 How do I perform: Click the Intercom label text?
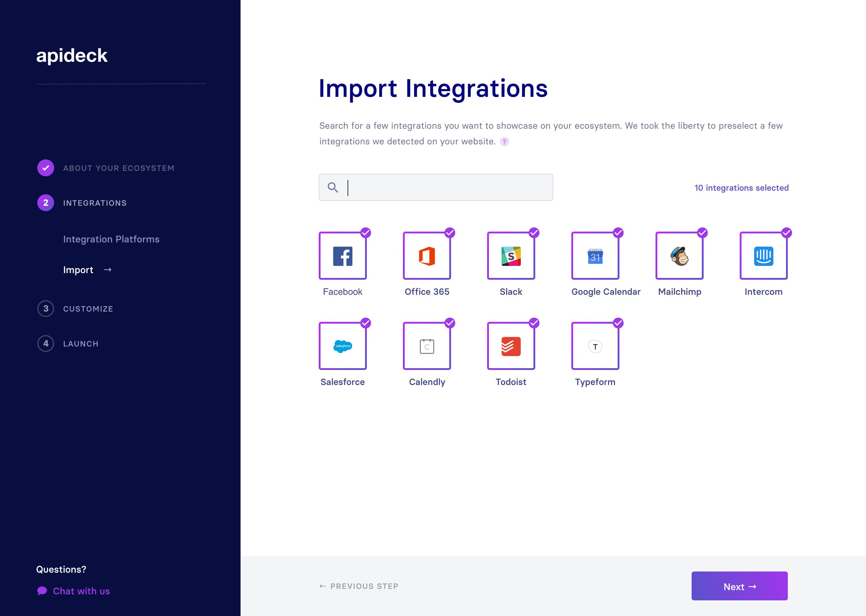[763, 292]
